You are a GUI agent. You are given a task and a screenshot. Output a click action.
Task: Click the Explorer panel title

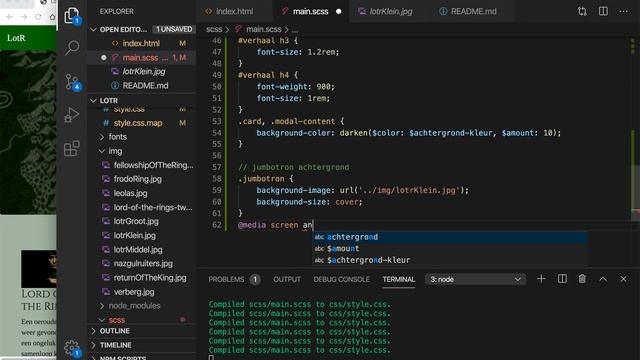tap(116, 11)
